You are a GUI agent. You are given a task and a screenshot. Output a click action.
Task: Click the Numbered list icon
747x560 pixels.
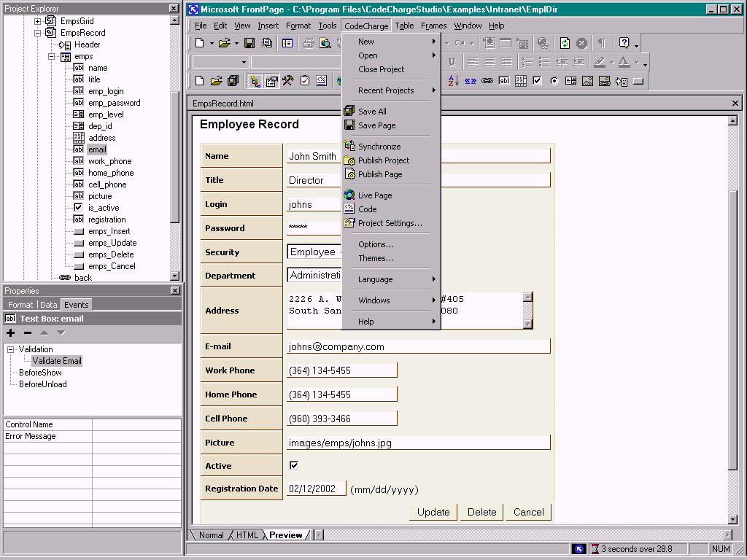click(527, 62)
